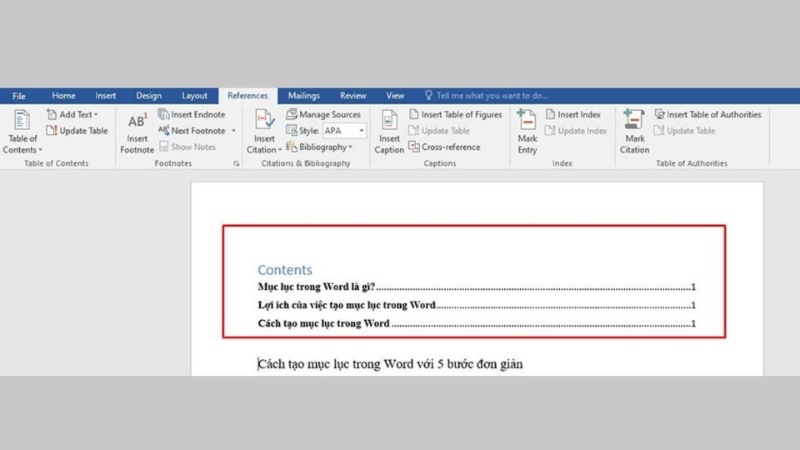Screen dimensions: 800x450
Task: Open the Next Footnote dropdown arrow
Action: pos(234,131)
